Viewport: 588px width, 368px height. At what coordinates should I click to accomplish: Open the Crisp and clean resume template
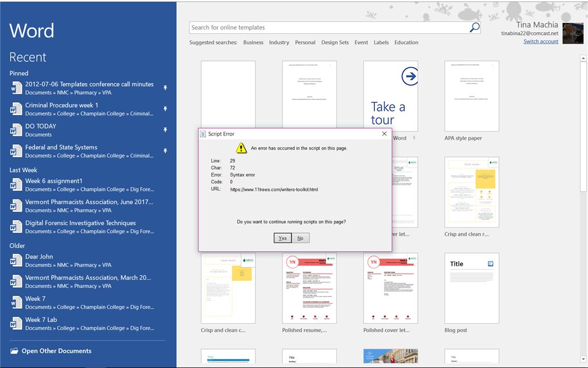pos(472,192)
